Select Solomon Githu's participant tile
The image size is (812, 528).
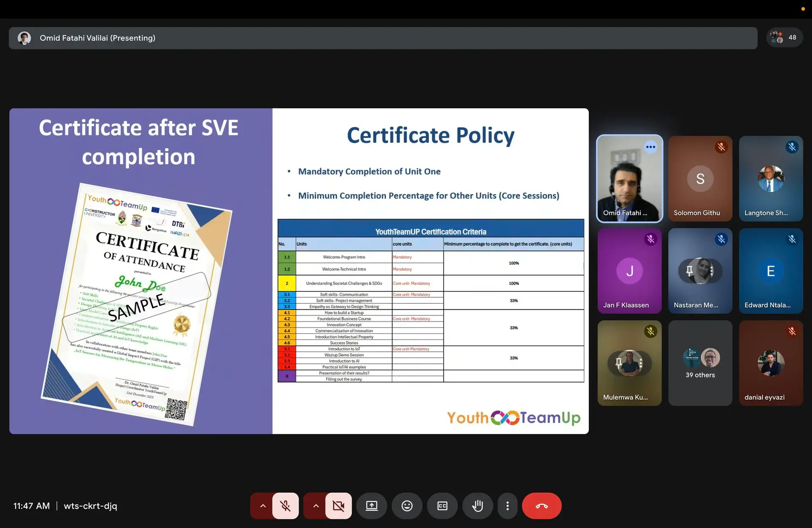click(x=700, y=178)
